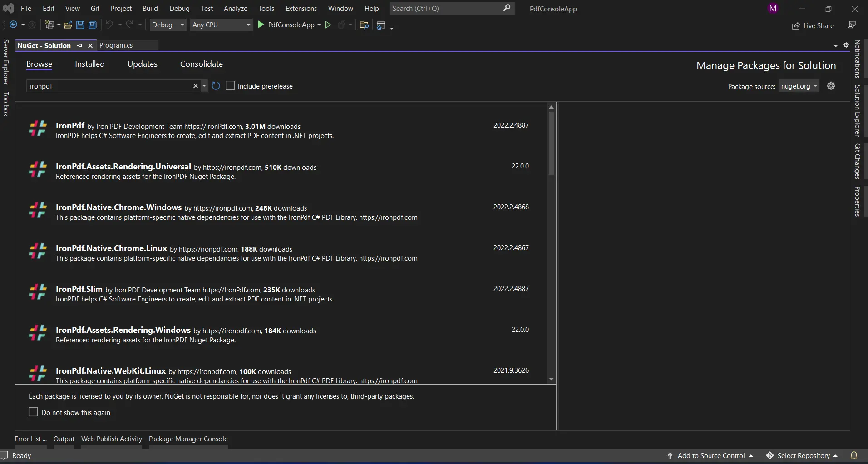Open the Debug configuration dropdown

click(168, 25)
